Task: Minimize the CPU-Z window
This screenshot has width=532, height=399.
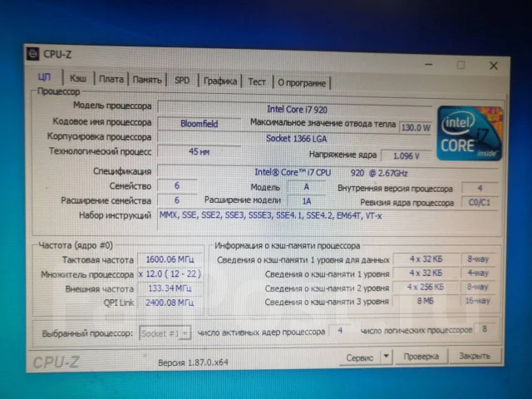Action: 429,64
